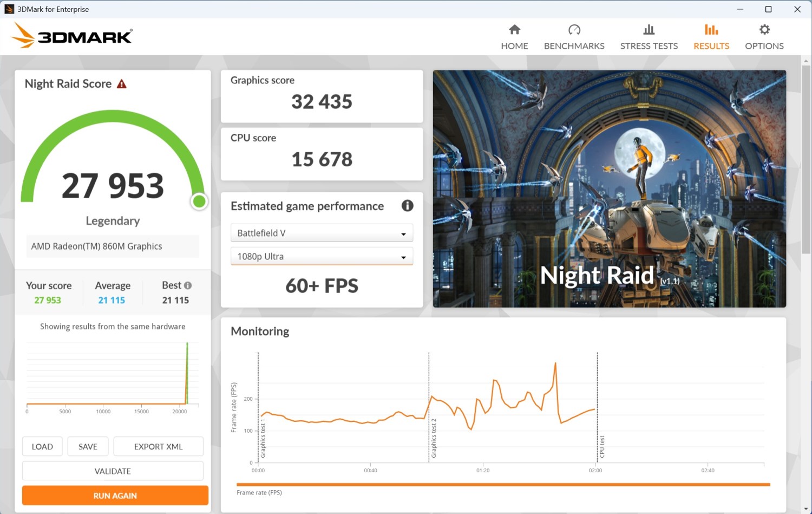The height and width of the screenshot is (514, 812).
Task: Switch to the STRESS TESTS tab label
Action: coord(649,46)
